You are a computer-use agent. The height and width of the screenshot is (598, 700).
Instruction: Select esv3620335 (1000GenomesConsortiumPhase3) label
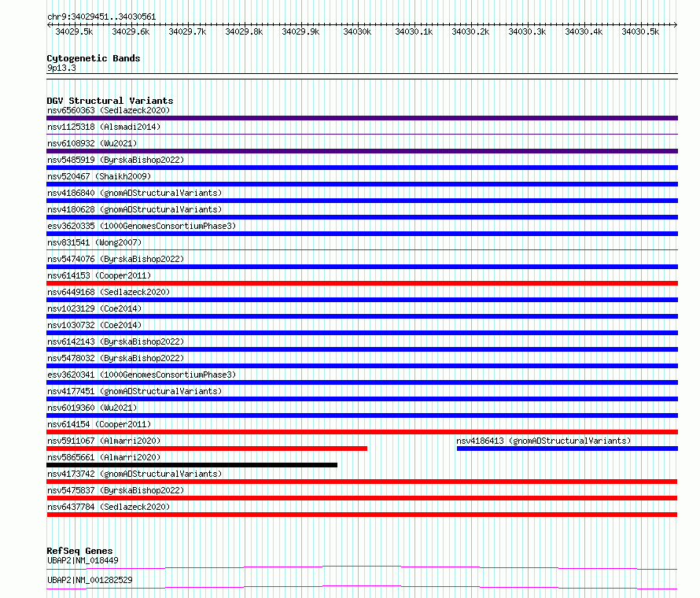coord(142,226)
